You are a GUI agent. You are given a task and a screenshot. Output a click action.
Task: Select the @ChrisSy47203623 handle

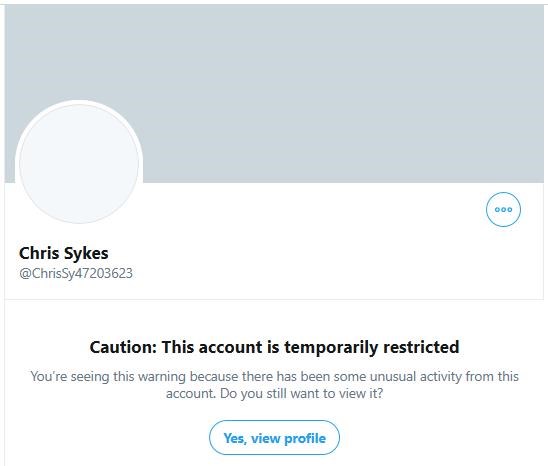coord(76,273)
